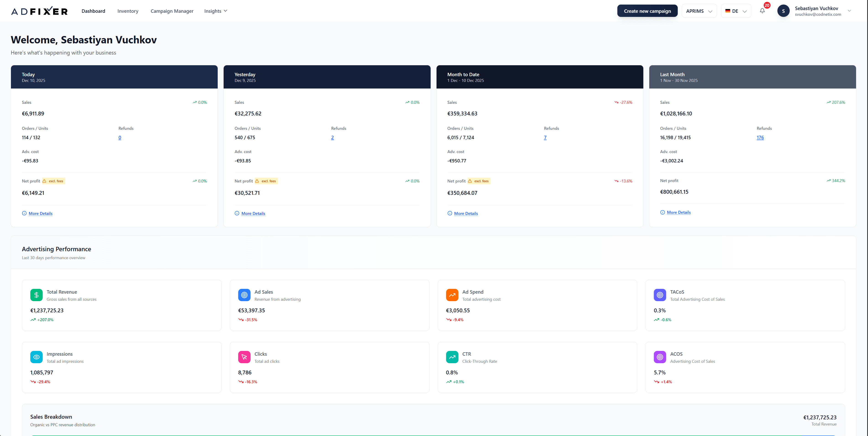Open the notifications bell

[762, 11]
